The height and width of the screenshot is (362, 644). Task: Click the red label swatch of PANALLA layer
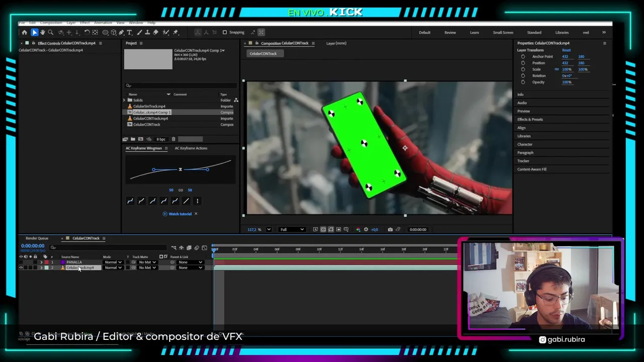[47, 262]
